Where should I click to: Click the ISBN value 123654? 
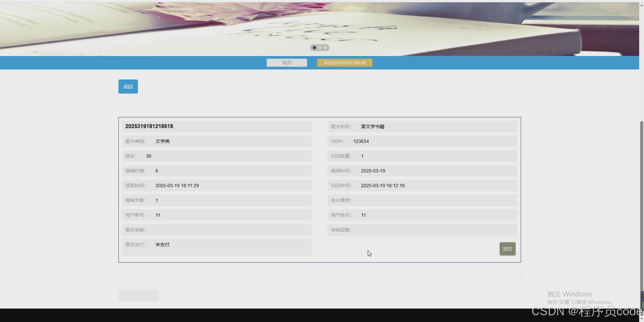(361, 141)
